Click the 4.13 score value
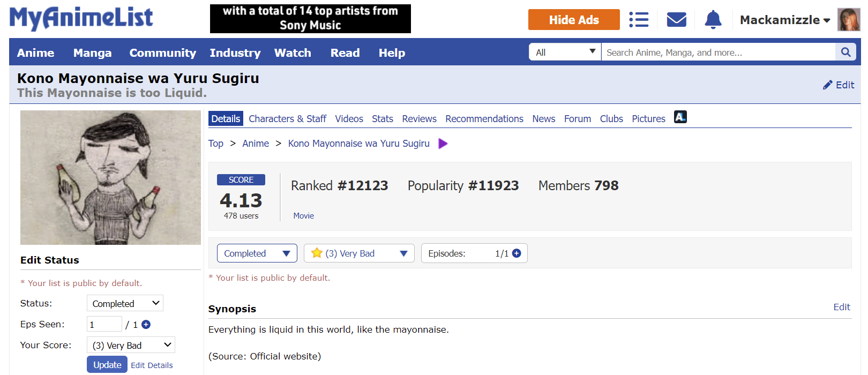Screen dimensions: 868x375 [x=241, y=200]
